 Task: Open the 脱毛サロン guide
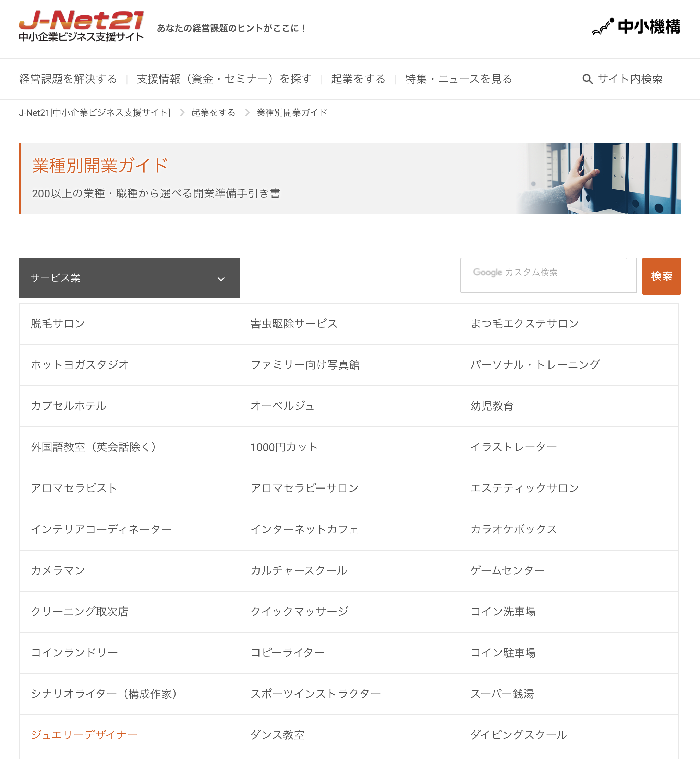point(129,324)
